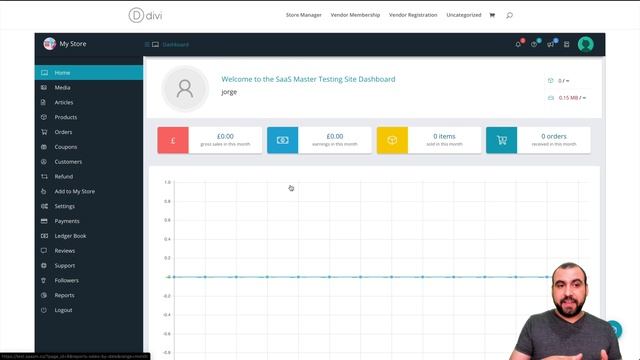Click the gross sales pound icon tile

click(173, 140)
